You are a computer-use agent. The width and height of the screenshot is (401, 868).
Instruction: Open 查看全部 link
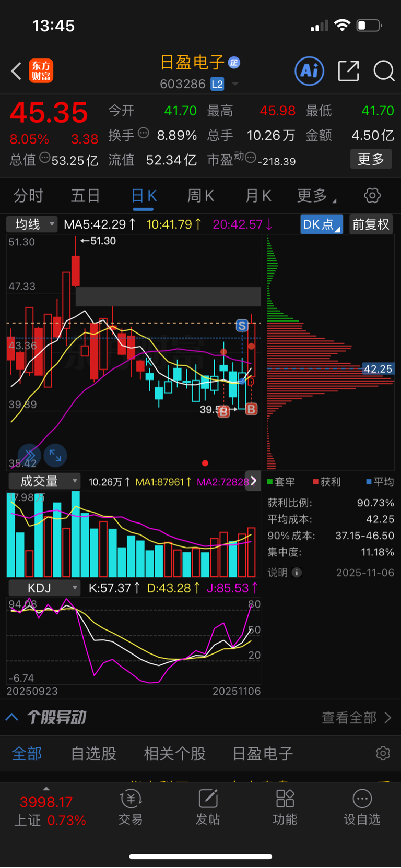pyautogui.click(x=357, y=718)
